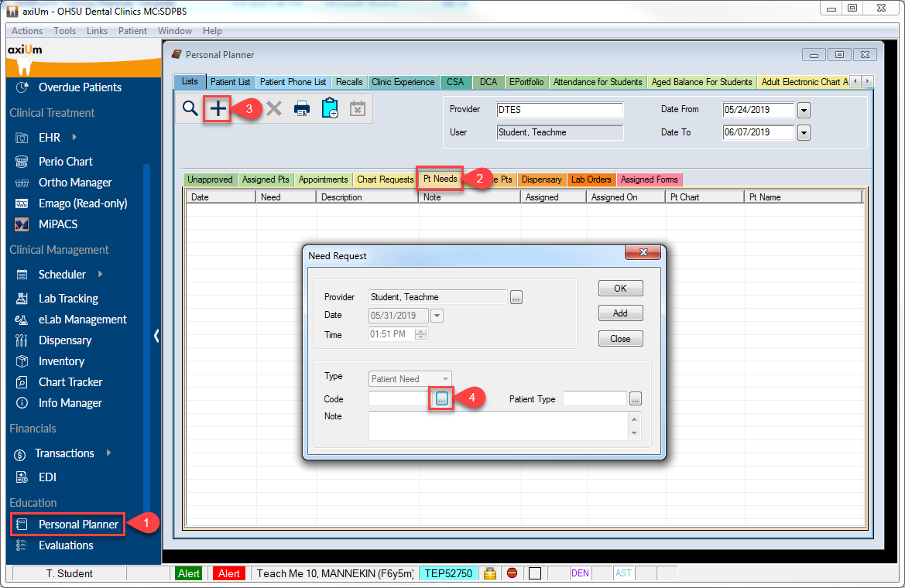Click the DTES Provider field in planner
Viewport: 905px width, 588px height.
tap(559, 110)
